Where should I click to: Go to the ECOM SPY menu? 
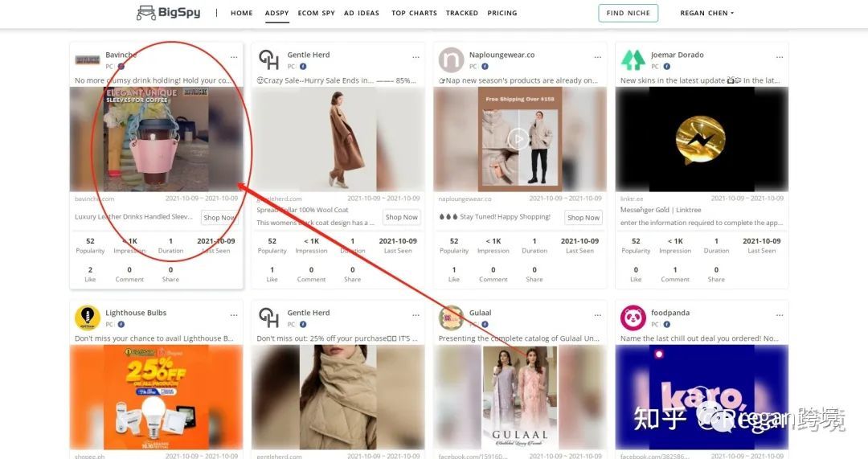[316, 13]
